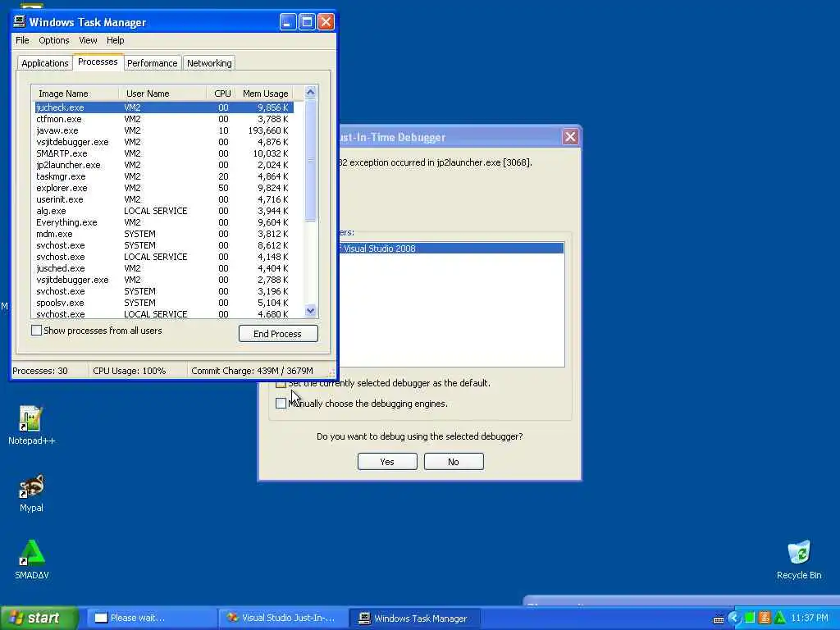Open the Notepad++ desktop shortcut
The width and height of the screenshot is (840, 630).
click(x=30, y=425)
